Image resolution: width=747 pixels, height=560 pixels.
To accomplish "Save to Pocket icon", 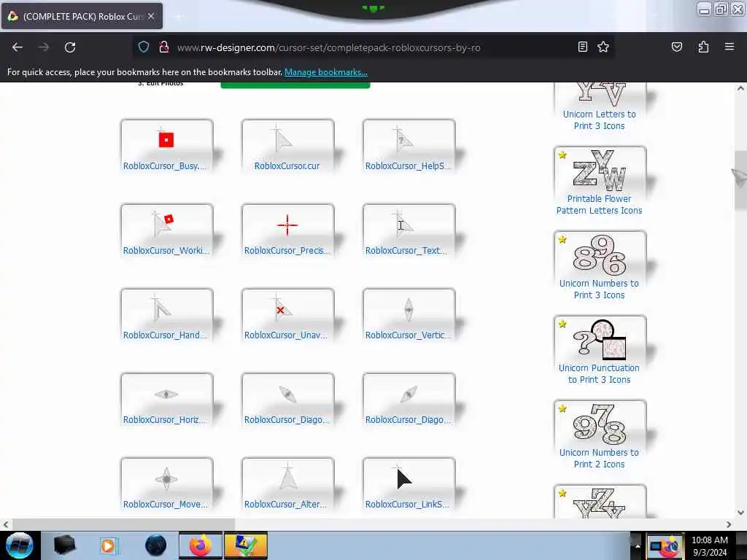I will [676, 47].
